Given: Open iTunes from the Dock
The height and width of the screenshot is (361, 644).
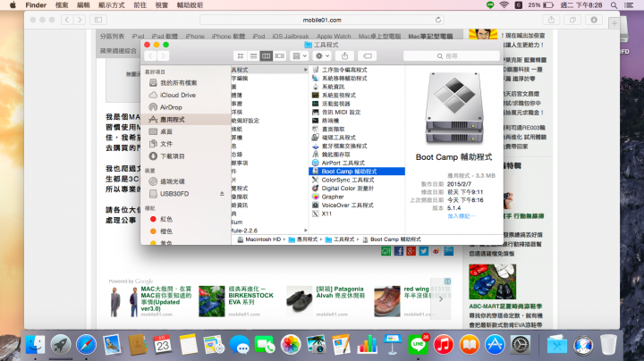Looking at the screenshot, I should (444, 344).
